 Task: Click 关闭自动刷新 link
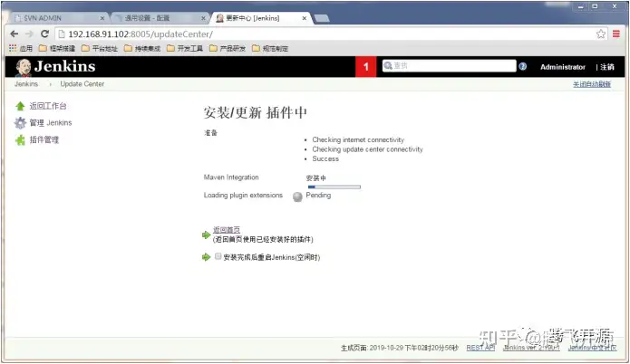click(x=592, y=84)
